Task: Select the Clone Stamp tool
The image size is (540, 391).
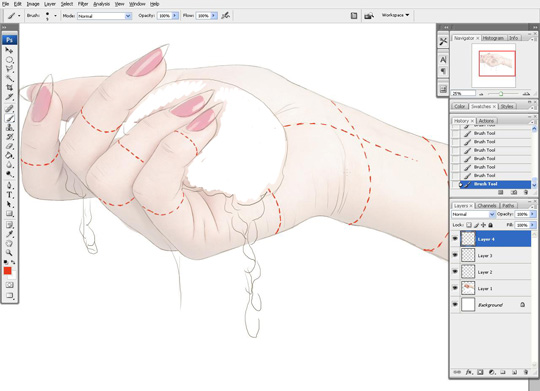Action: click(9, 127)
